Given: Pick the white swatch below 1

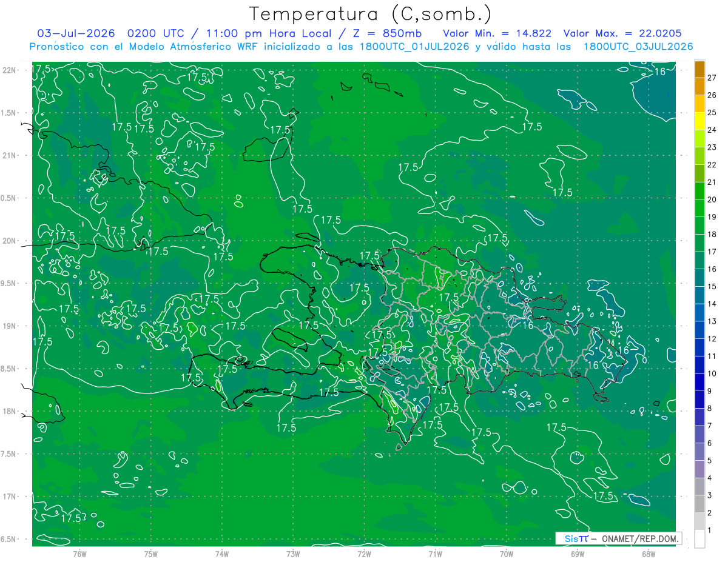Looking at the screenshot, I should (699, 539).
